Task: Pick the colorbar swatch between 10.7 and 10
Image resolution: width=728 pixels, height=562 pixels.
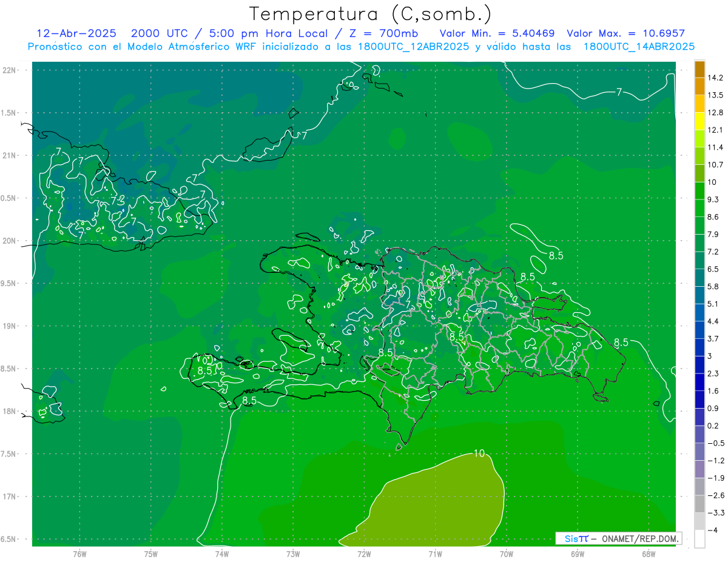Action: 699,173
